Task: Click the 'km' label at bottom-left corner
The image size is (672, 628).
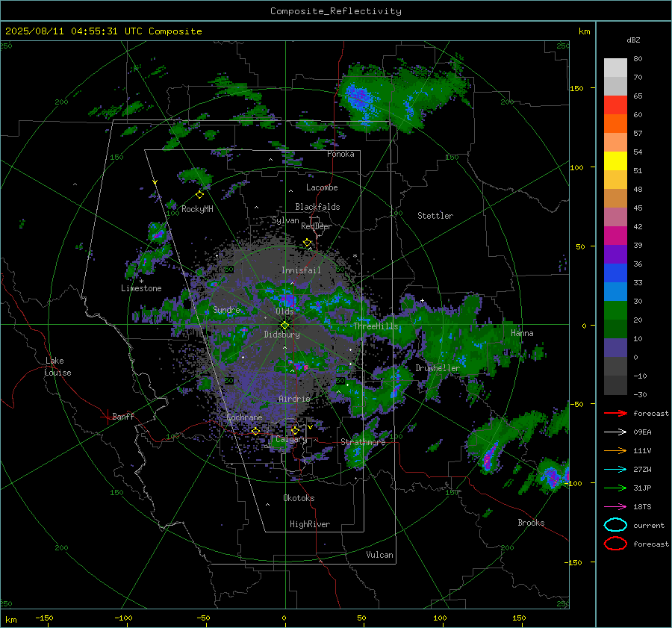Action: click(10, 620)
